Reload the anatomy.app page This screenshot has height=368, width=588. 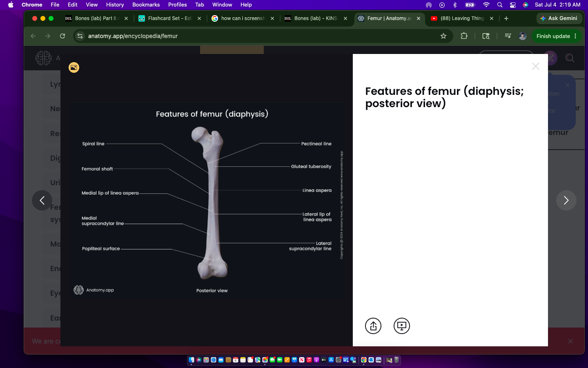tap(62, 36)
